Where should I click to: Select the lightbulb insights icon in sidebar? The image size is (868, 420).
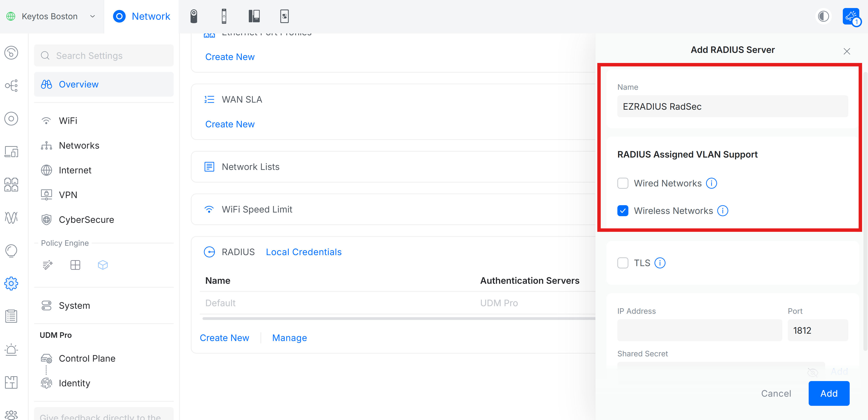click(11, 251)
